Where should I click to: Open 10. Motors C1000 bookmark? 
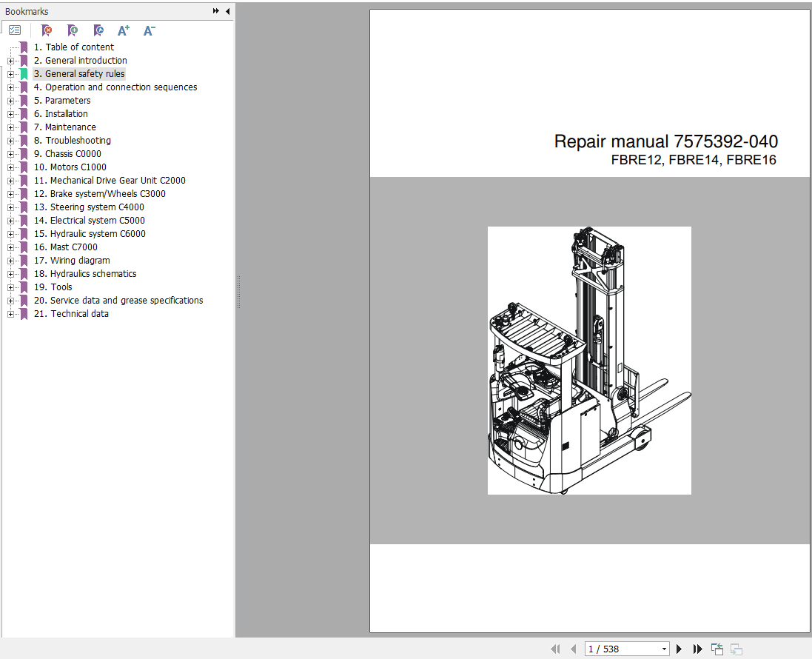point(70,167)
